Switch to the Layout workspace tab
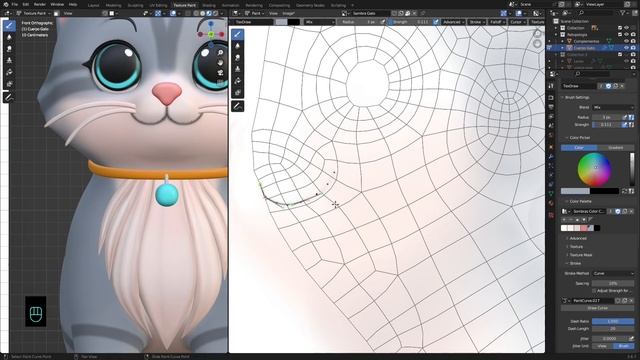This screenshot has height=360, width=640. (93, 5)
